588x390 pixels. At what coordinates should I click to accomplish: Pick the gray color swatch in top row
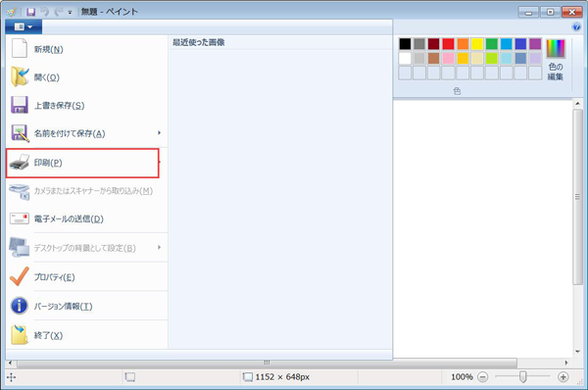(x=419, y=44)
